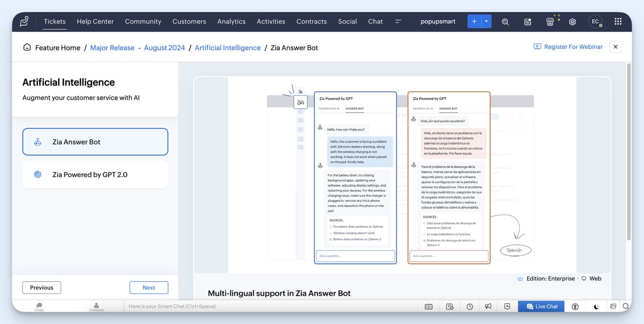Open the Marketplace store icon
This screenshot has height=324, width=644.
click(x=550, y=22)
